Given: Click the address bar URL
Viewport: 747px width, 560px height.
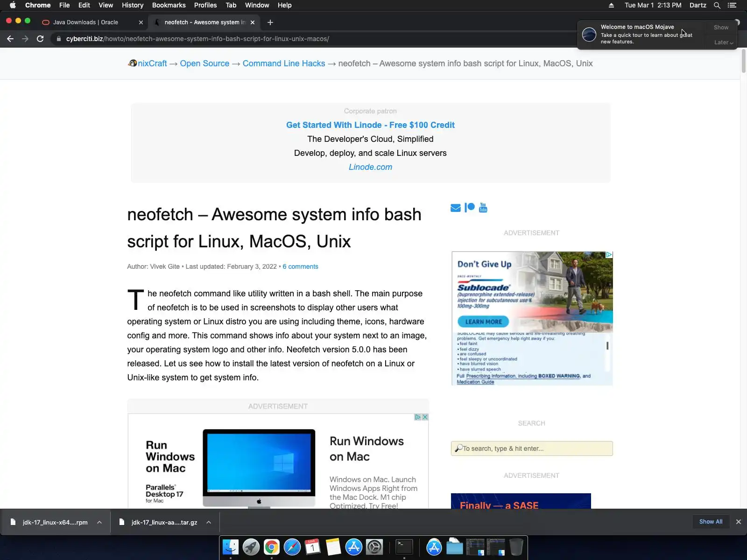Looking at the screenshot, I should (197, 39).
